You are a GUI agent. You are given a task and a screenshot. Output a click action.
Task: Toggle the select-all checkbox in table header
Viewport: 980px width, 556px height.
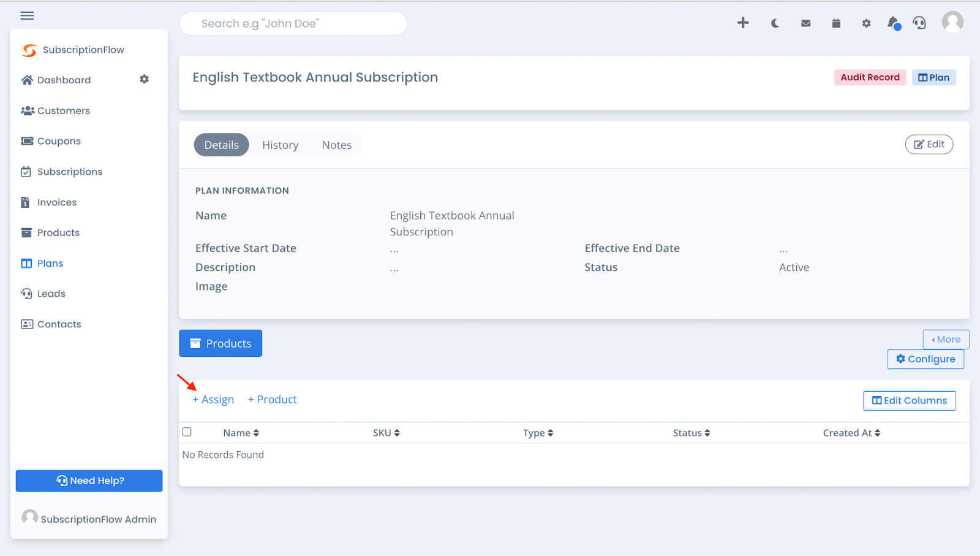click(187, 432)
